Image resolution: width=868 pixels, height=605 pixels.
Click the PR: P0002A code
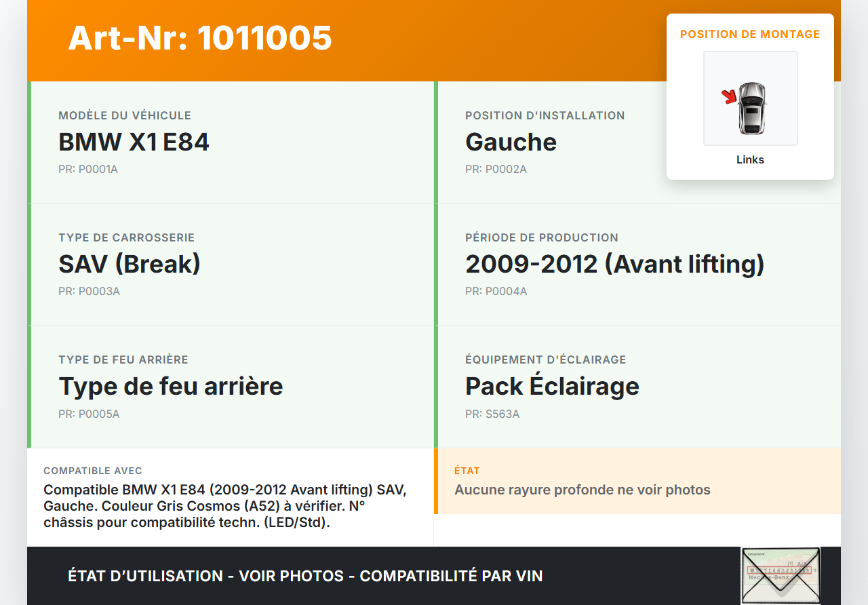point(496,169)
